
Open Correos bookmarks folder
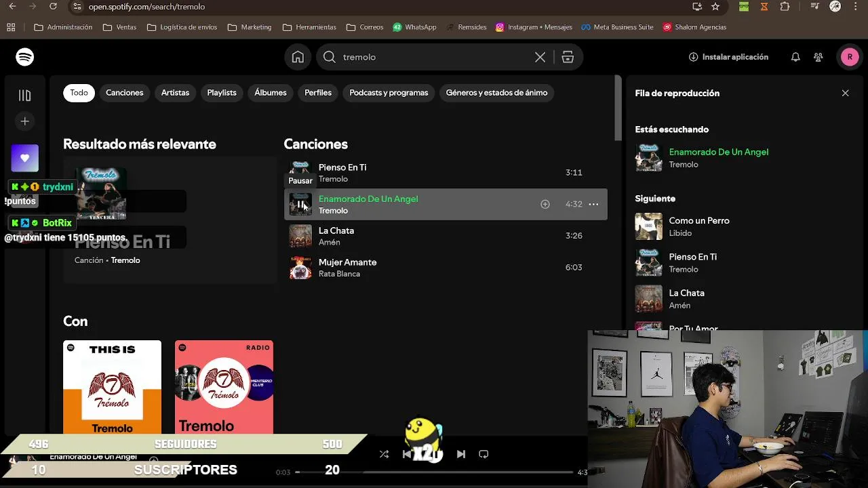pyautogui.click(x=365, y=27)
